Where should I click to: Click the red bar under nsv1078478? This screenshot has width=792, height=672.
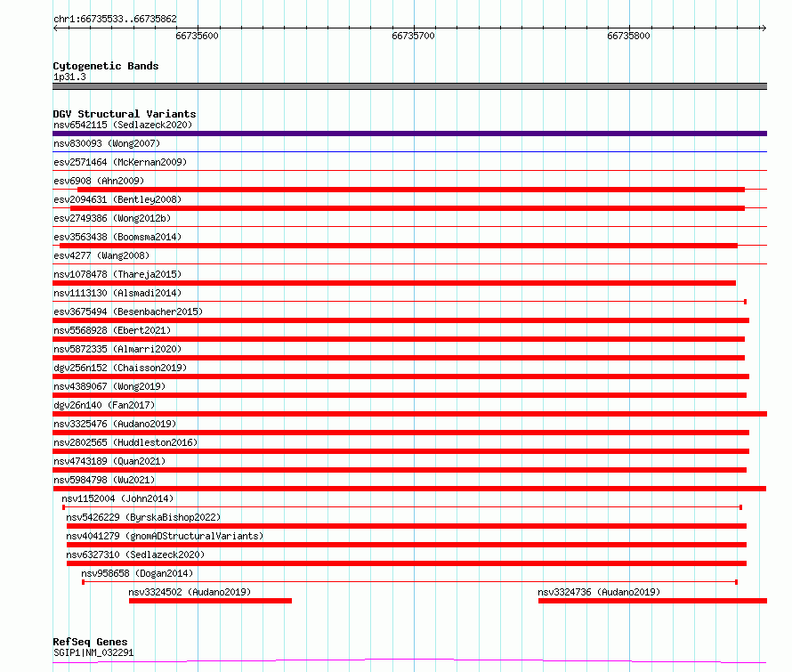[394, 283]
